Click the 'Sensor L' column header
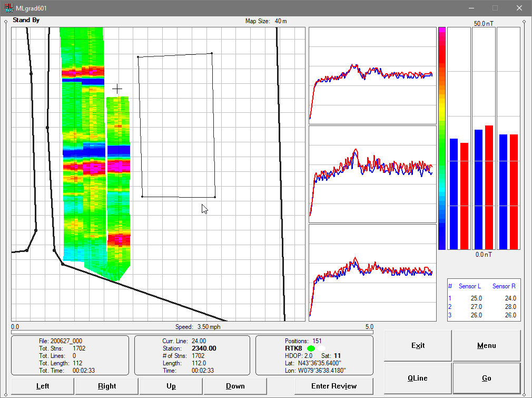The width and height of the screenshot is (532, 398). [x=469, y=286]
